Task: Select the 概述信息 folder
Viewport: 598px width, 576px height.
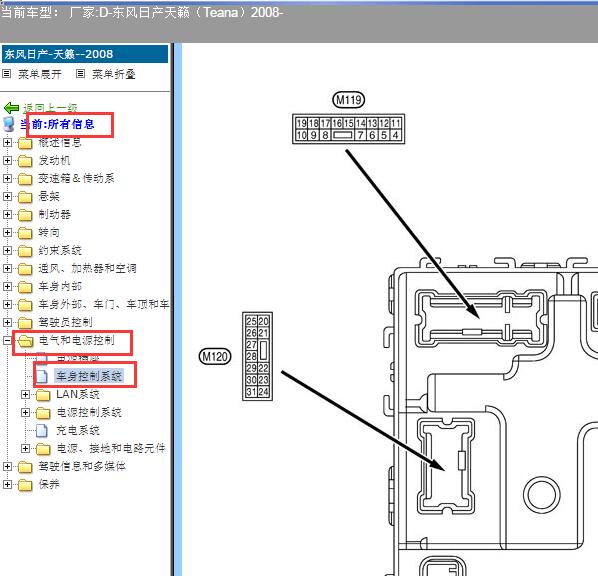Action: [60, 143]
